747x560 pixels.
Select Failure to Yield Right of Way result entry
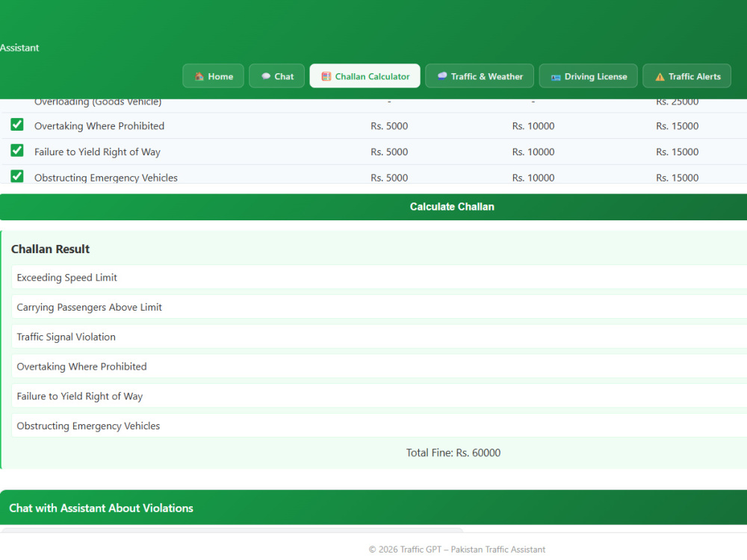click(379, 396)
